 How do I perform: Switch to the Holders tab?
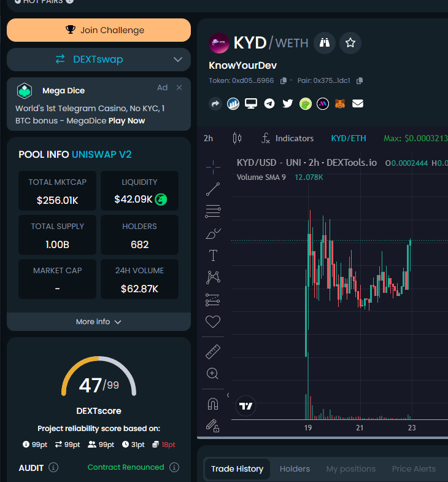pos(295,468)
